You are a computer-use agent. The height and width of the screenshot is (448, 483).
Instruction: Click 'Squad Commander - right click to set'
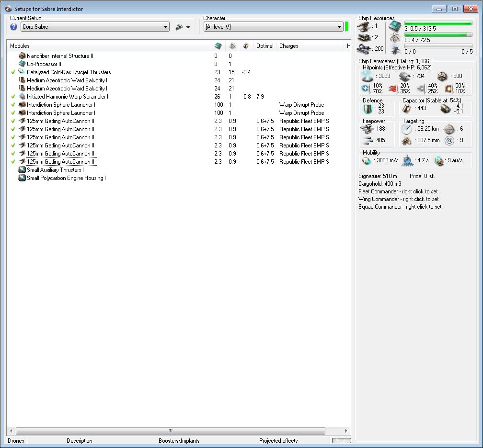click(x=400, y=207)
